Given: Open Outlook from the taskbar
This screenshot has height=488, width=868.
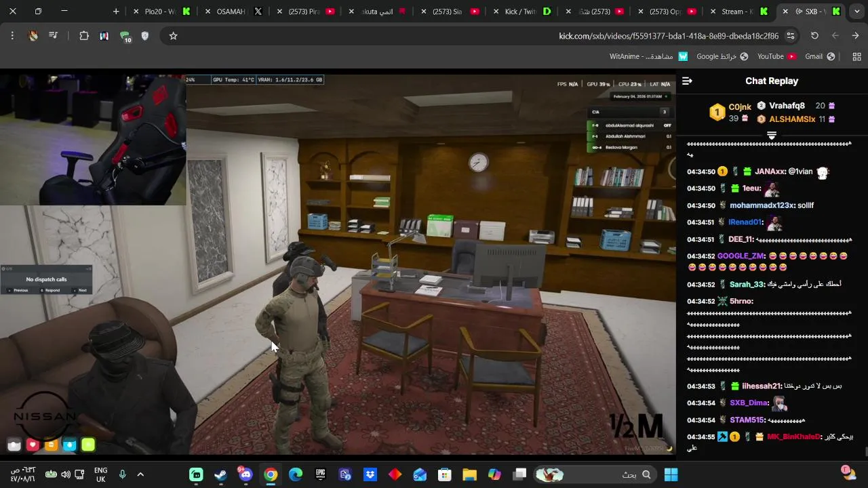Looking at the screenshot, I should [420, 474].
